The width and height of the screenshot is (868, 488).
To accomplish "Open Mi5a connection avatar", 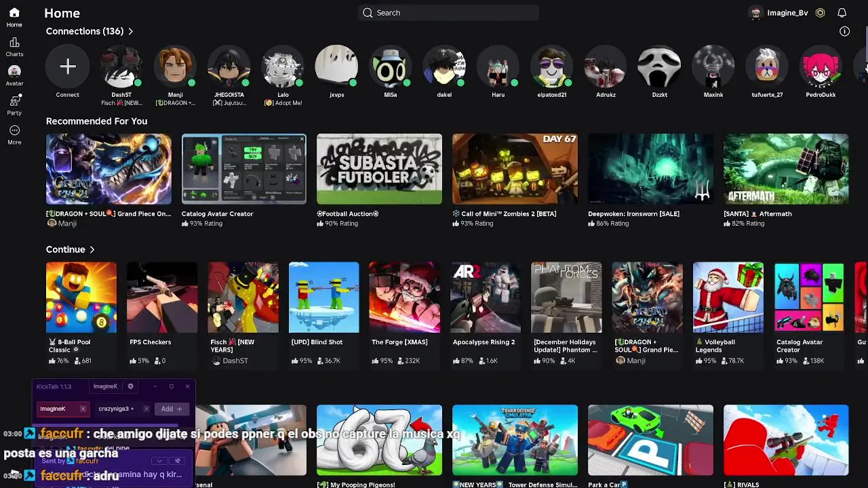I will click(391, 66).
